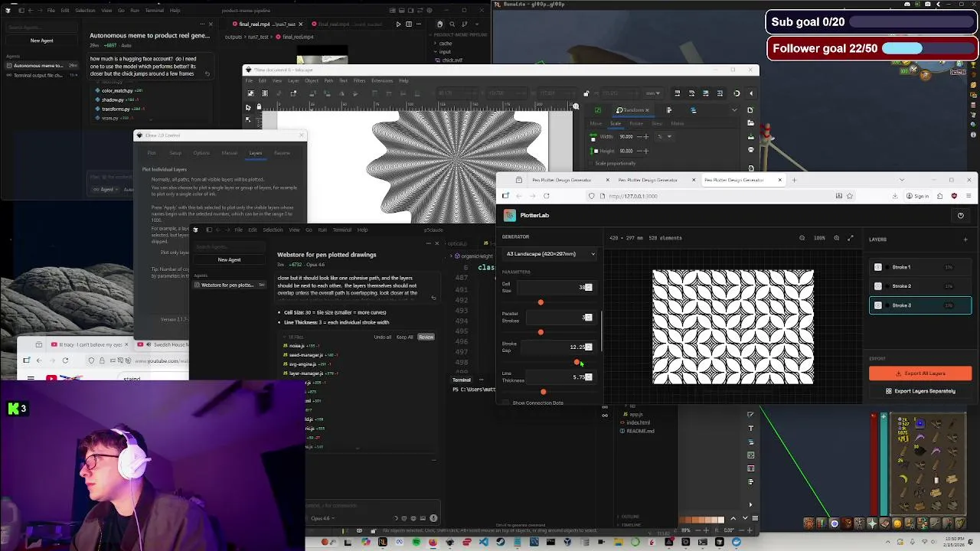Viewport: 980px width, 551px height.
Task: Click the theme toggle icon in PlotterLab header
Action: pos(960,215)
